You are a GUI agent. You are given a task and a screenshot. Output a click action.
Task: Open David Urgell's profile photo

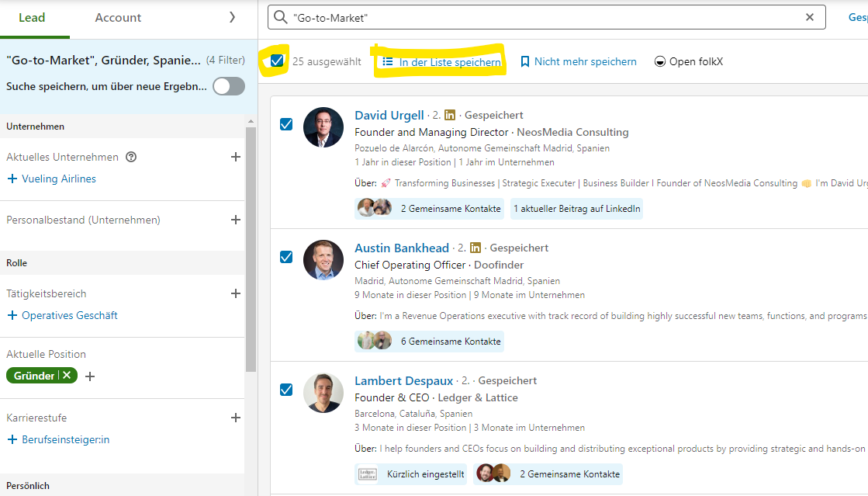(x=323, y=127)
